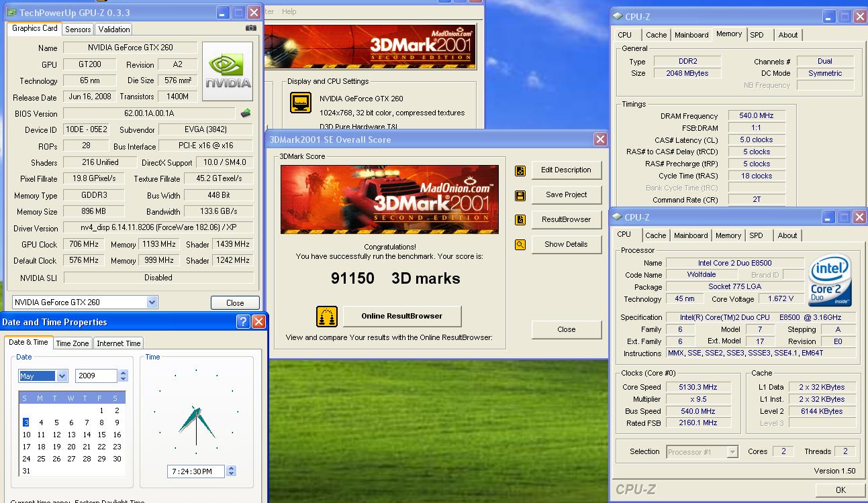Click the Rated FSB value 2160.1 MHz

pyautogui.click(x=698, y=424)
